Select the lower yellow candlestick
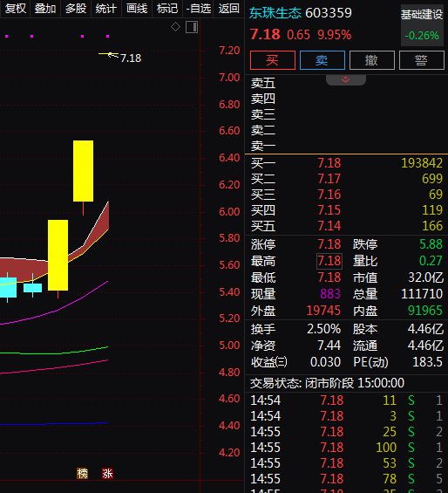Viewport: 448px width, 493px height. (x=58, y=255)
